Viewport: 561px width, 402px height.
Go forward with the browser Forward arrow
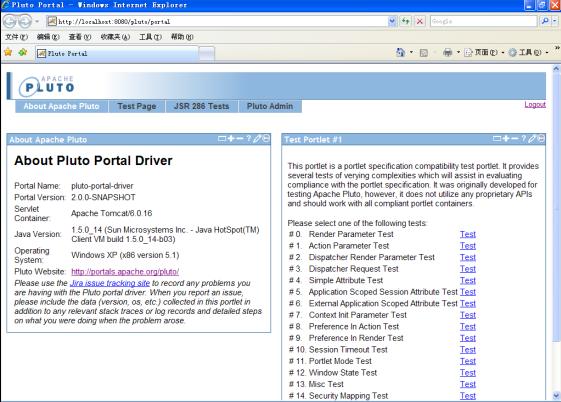point(25,21)
